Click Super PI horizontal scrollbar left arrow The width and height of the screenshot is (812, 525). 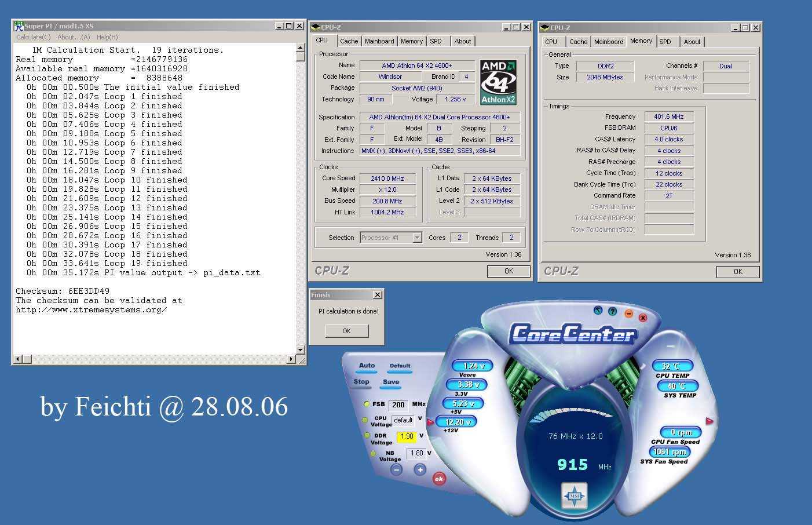click(17, 359)
